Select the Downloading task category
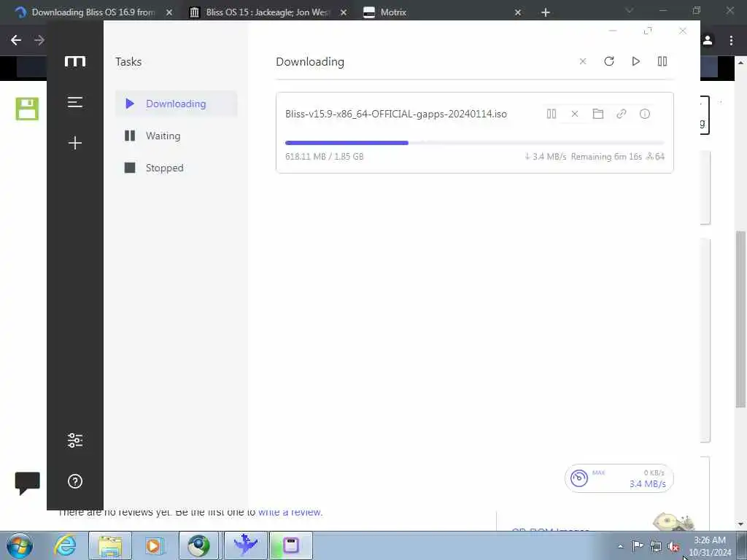747x560 pixels. click(x=177, y=104)
